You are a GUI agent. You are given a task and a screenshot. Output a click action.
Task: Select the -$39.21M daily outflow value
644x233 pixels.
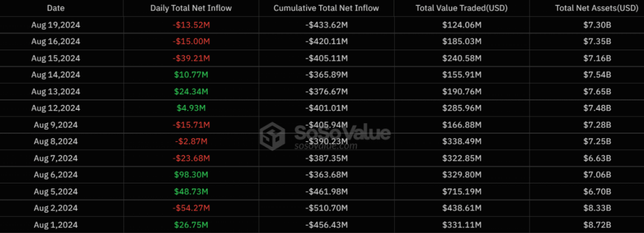191,58
